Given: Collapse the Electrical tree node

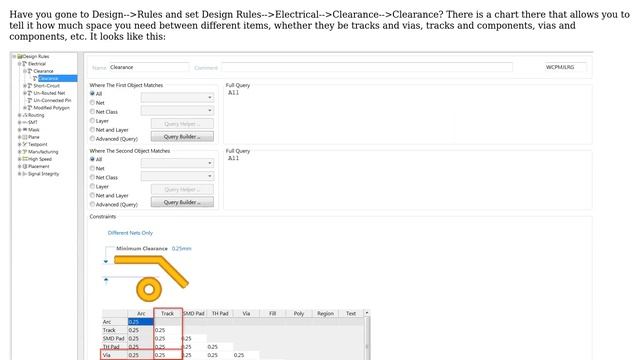Looking at the screenshot, I should tap(19, 64).
